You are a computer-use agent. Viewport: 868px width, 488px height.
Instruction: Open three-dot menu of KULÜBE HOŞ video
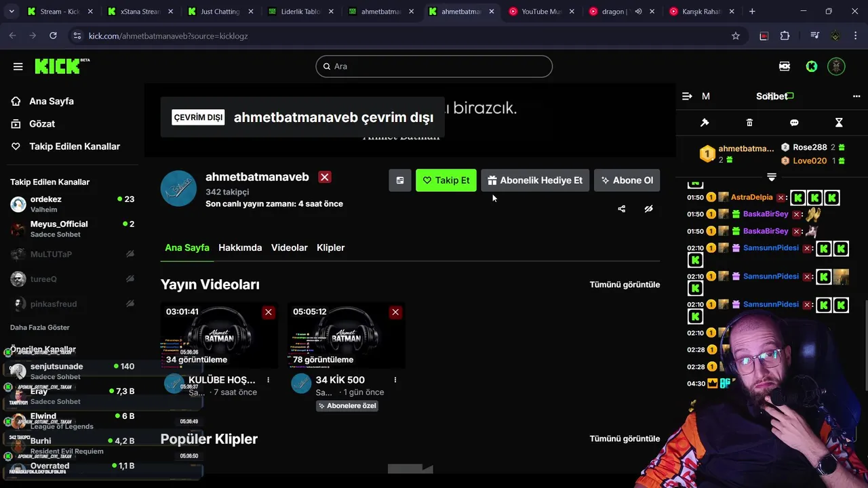[269, 380]
